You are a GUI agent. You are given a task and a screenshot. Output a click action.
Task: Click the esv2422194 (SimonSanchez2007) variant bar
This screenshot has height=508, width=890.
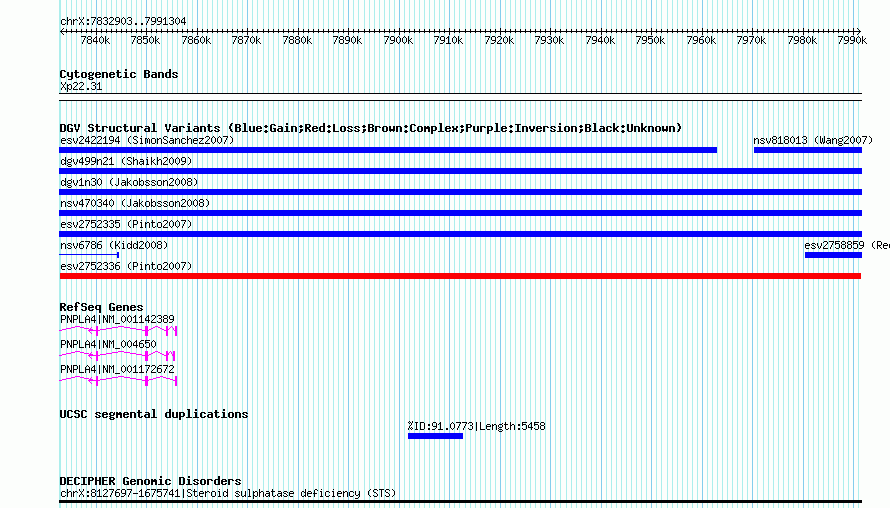coord(388,150)
